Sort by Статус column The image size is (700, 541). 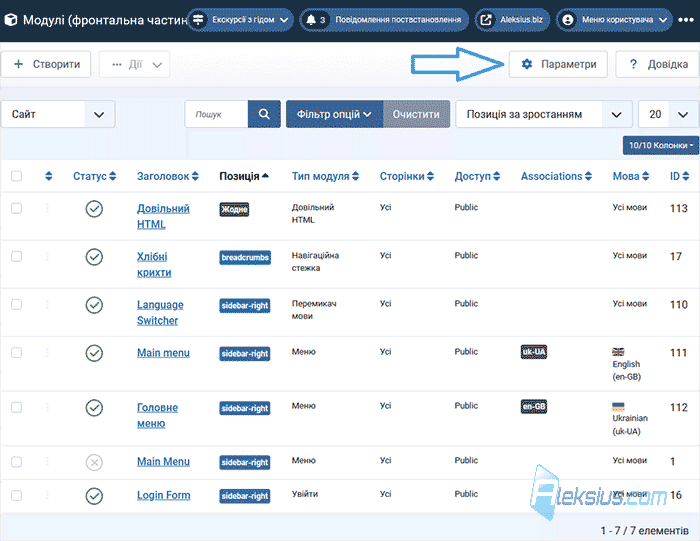pyautogui.click(x=94, y=176)
